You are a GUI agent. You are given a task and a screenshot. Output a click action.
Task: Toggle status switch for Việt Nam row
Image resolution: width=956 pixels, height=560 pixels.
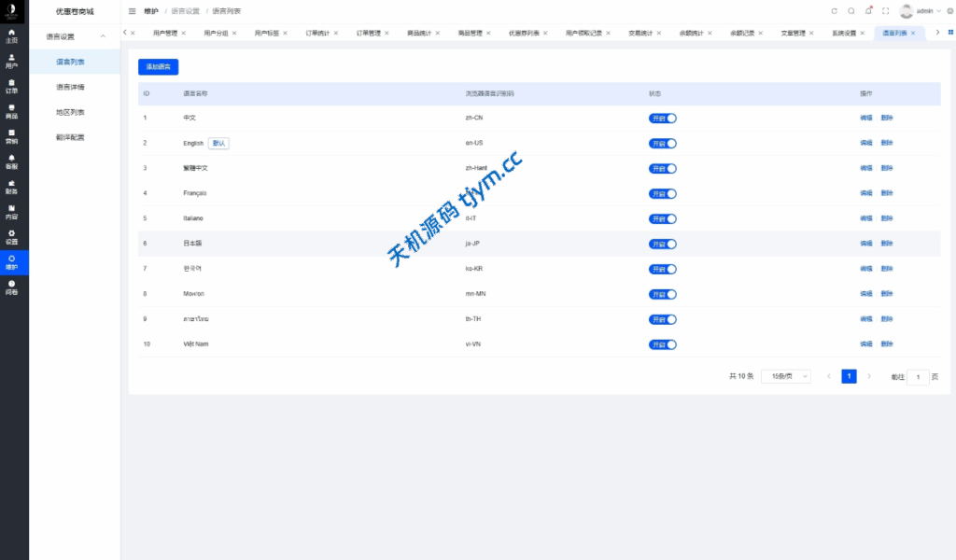[662, 344]
